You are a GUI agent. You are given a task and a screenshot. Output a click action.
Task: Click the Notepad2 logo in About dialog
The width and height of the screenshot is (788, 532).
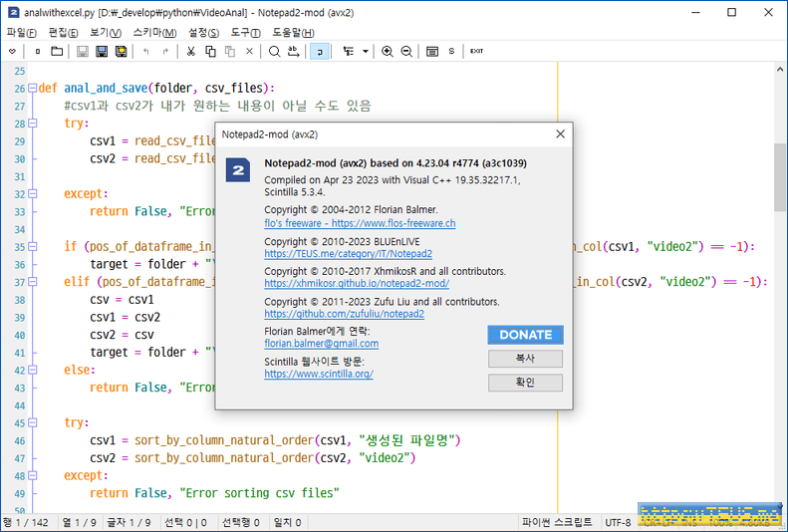coord(238,170)
